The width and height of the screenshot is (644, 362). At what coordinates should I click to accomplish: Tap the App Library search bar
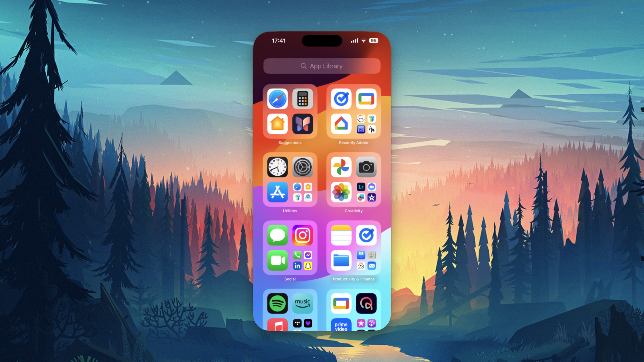click(322, 66)
